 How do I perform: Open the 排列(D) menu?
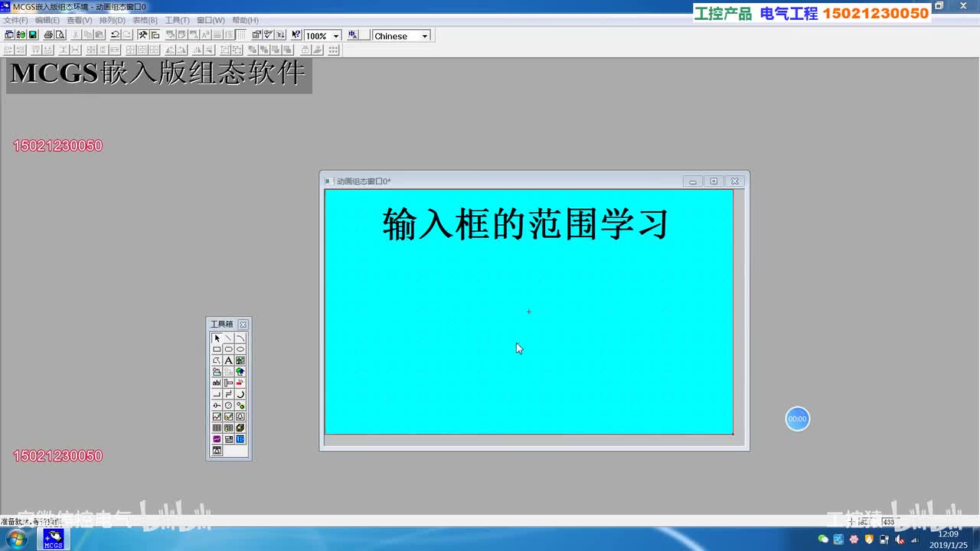click(x=113, y=20)
